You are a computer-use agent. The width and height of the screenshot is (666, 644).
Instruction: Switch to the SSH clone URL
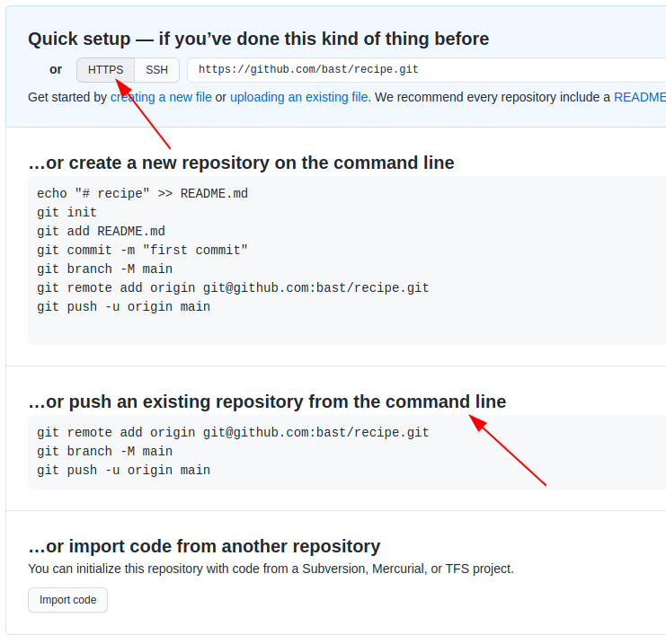tap(156, 70)
